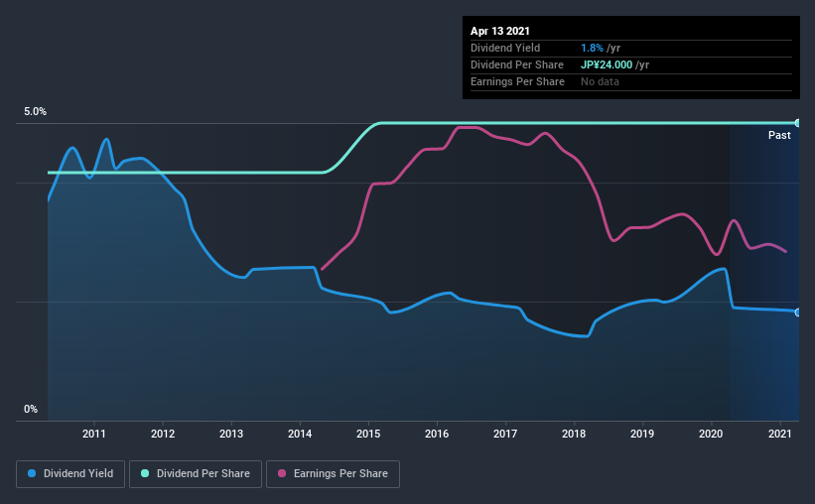Screen dimensions: 815x504
Task: Click the 0% y-axis label
Action: (x=31, y=409)
